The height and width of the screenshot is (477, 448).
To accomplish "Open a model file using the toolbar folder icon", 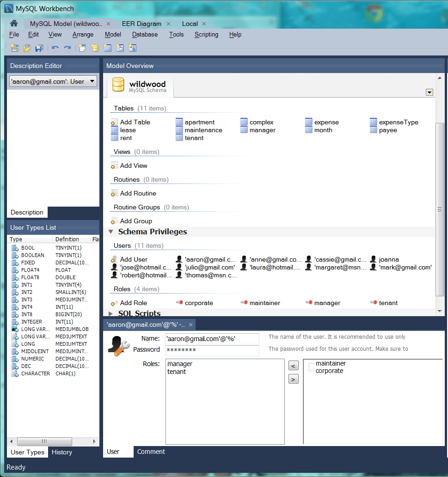I will click(x=27, y=48).
